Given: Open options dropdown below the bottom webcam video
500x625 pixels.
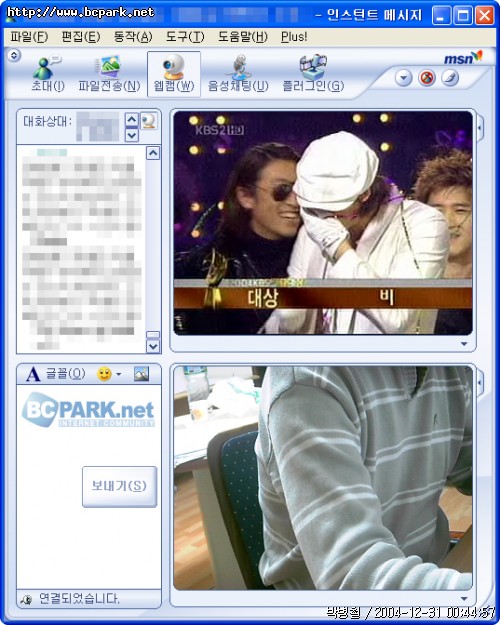Looking at the screenshot, I should [x=464, y=598].
